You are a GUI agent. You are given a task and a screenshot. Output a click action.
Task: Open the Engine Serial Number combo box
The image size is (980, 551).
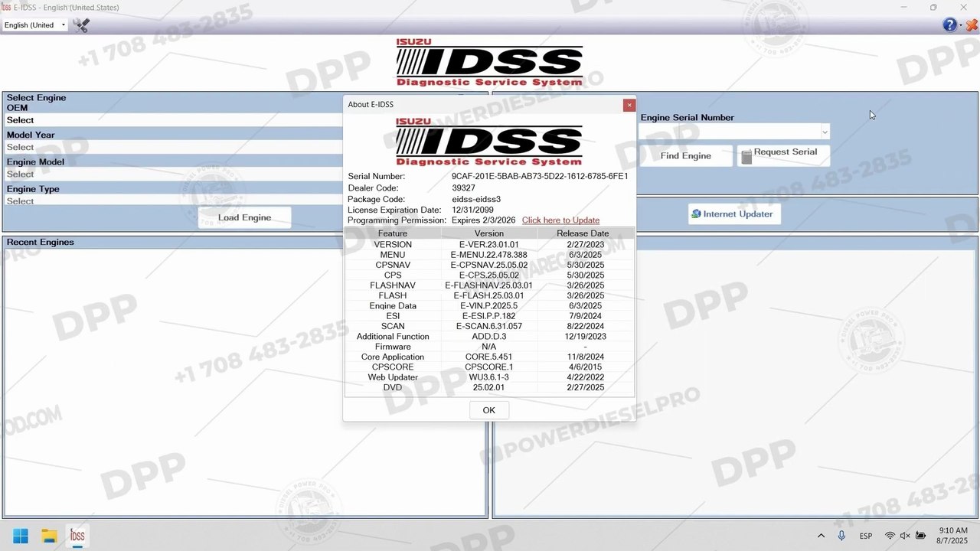click(734, 132)
